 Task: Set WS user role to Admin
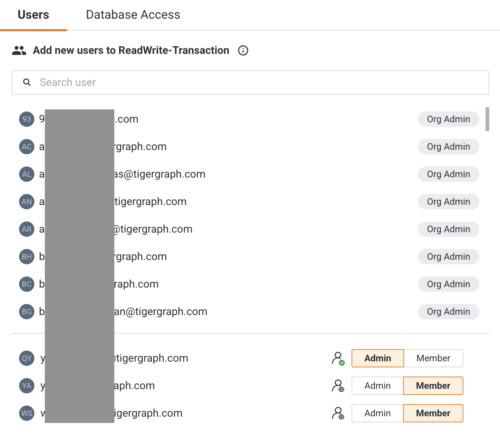coord(377,413)
